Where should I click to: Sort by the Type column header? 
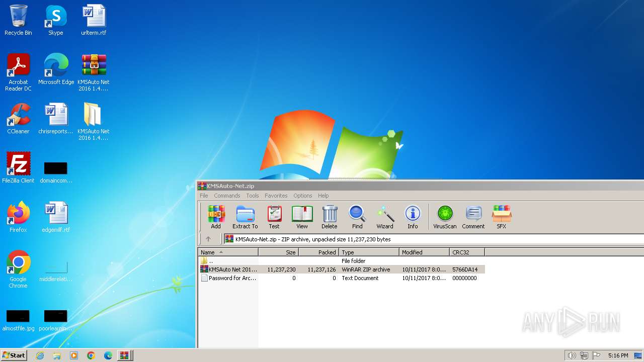pyautogui.click(x=369, y=252)
